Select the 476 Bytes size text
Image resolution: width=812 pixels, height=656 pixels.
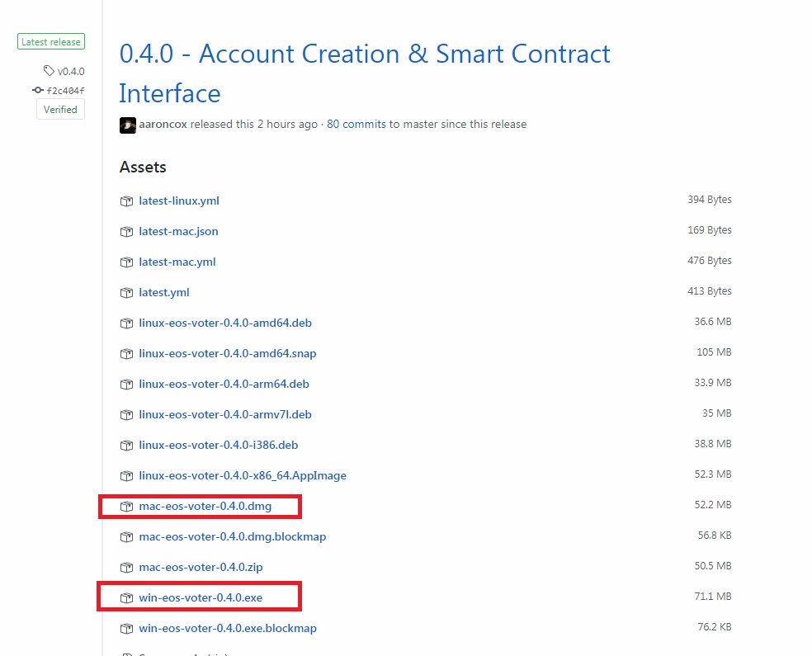pyautogui.click(x=710, y=261)
